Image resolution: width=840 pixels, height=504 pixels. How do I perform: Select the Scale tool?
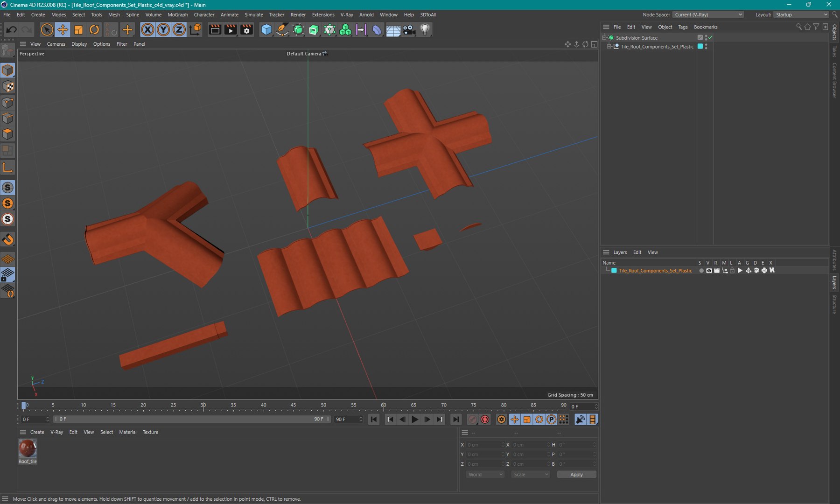click(78, 30)
